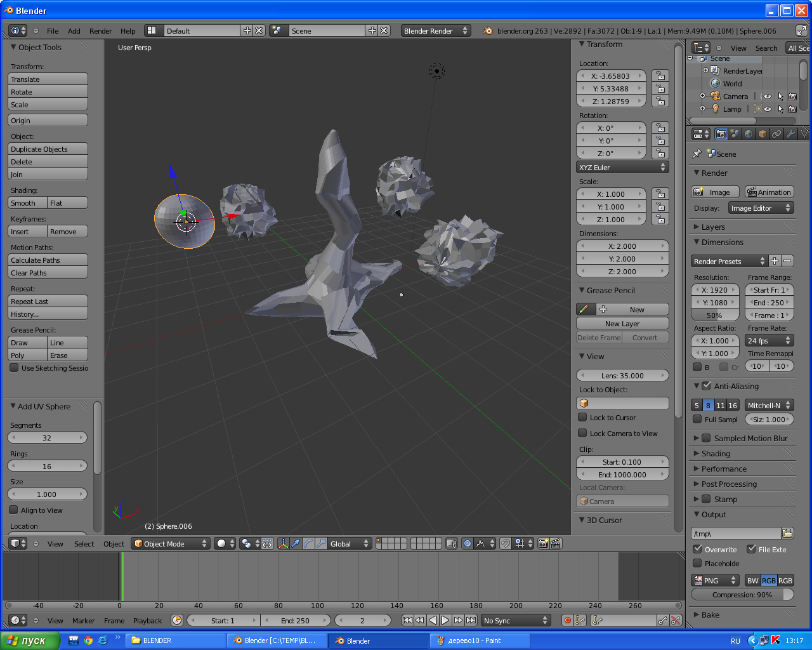Screen dimensions: 812x650
Task: Toggle the 3D manipulator widget icon
Action: (283, 543)
